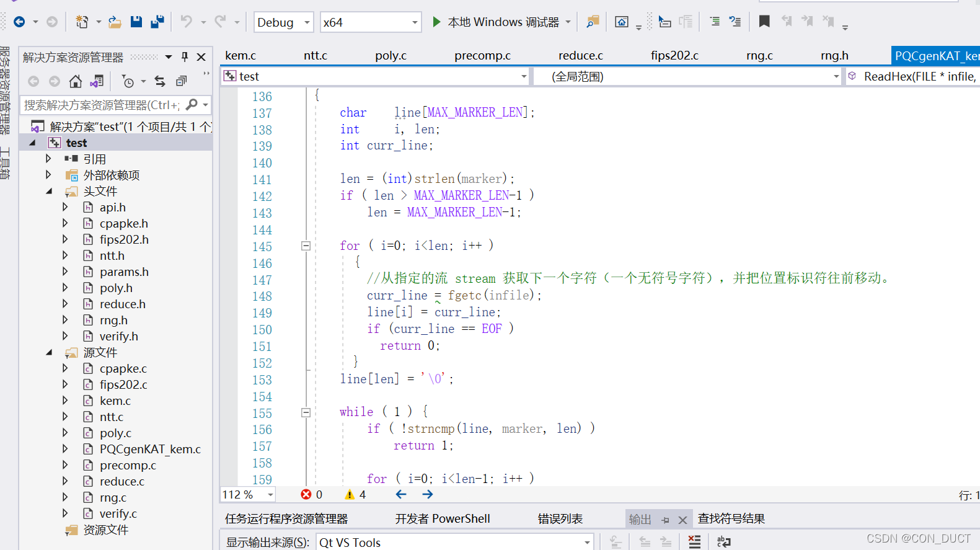Image resolution: width=980 pixels, height=550 pixels.
Task: Toggle a bookmark with the bookmark icon
Action: pos(764,22)
